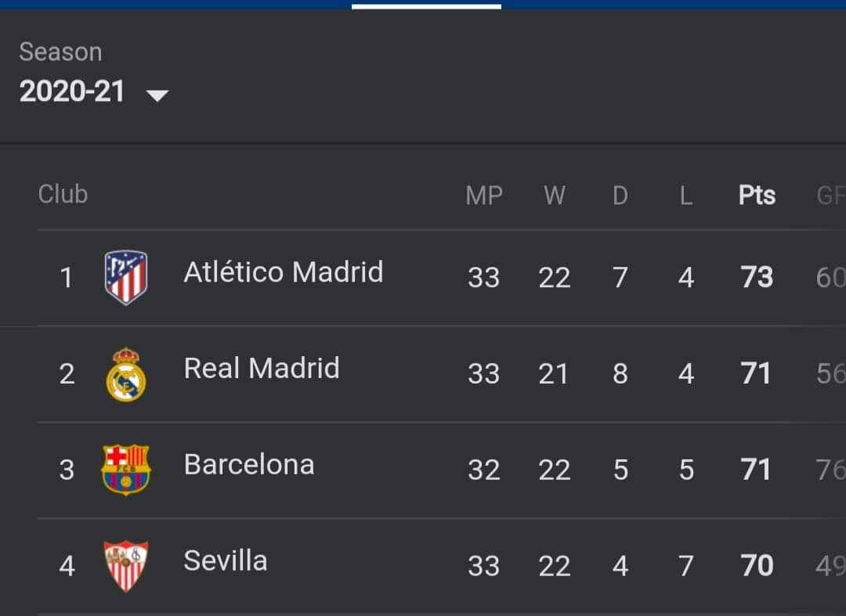This screenshot has height=616, width=846.
Task: Click the Atlético Madrid club crest
Action: pos(126,277)
